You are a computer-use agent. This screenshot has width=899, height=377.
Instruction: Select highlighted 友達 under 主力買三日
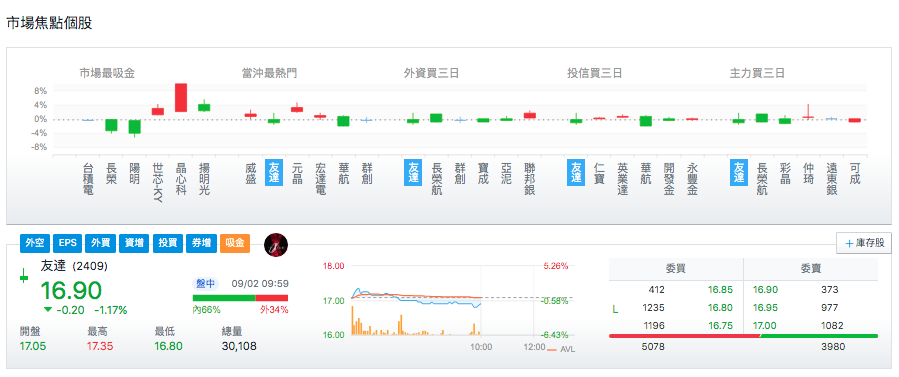tap(738, 172)
